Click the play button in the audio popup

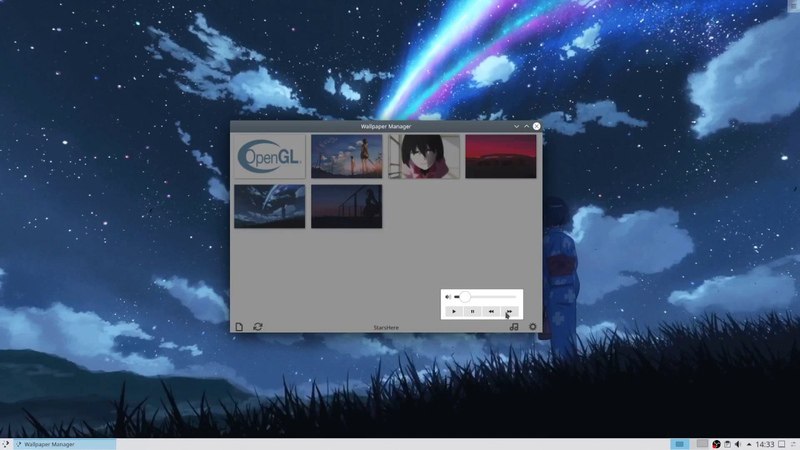(454, 311)
